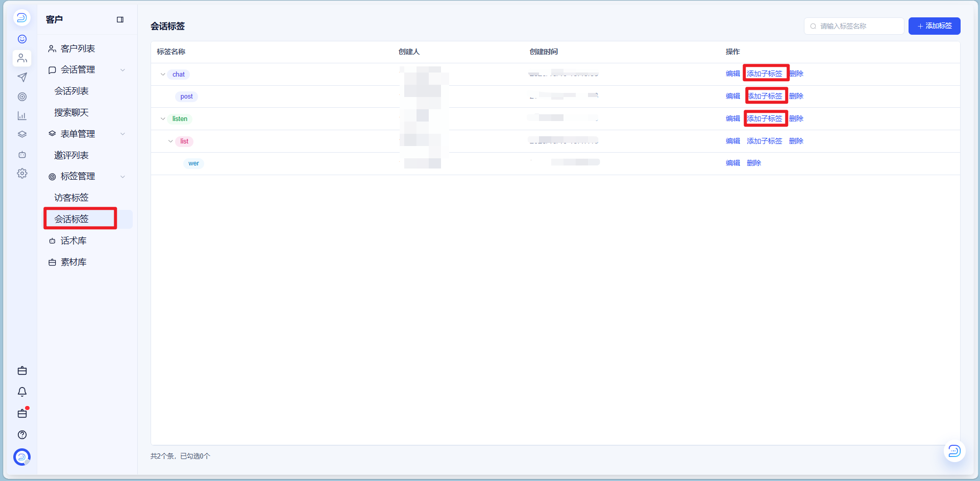Click the stacked layers icon in left rail
This screenshot has width=980, height=481.
coord(22,135)
